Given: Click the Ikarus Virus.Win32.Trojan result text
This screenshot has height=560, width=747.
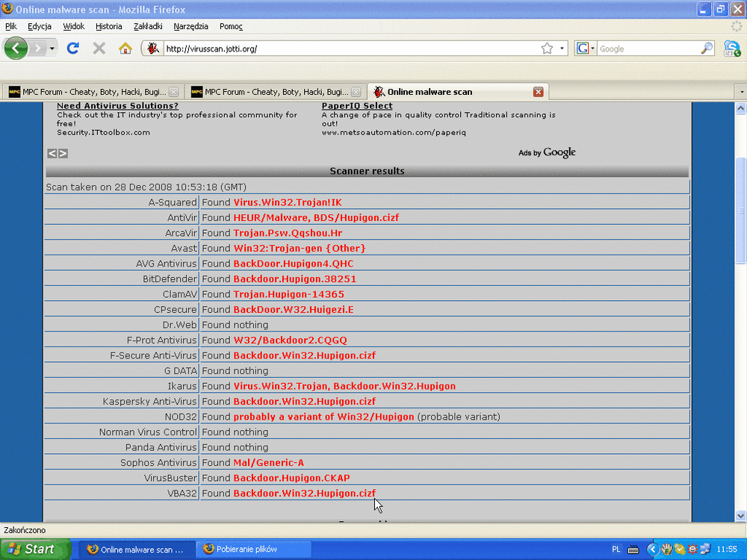Looking at the screenshot, I should 344,386.
